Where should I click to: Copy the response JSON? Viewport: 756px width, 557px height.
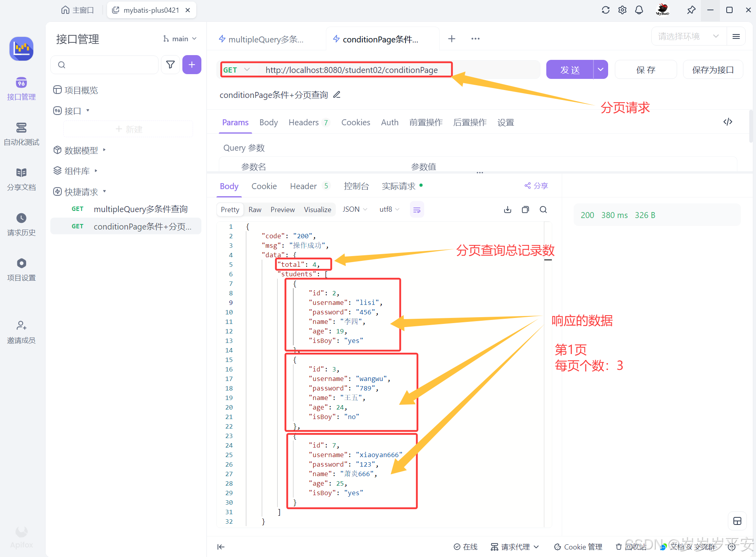point(525,209)
